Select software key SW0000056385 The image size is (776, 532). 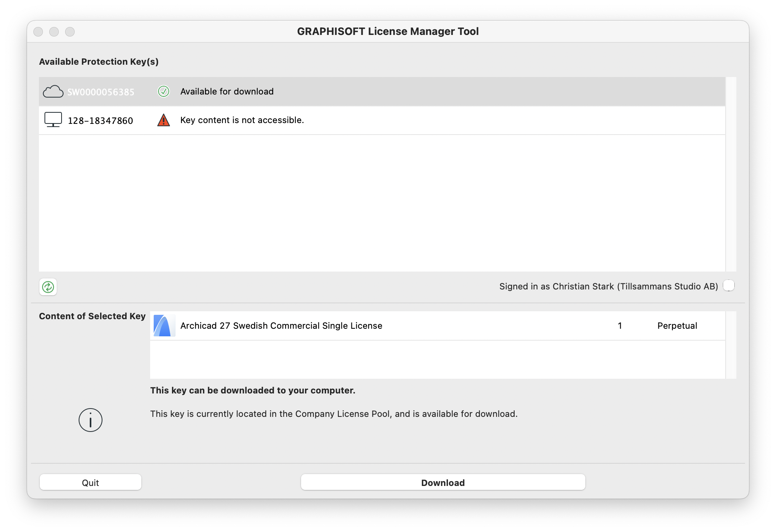pos(101,92)
